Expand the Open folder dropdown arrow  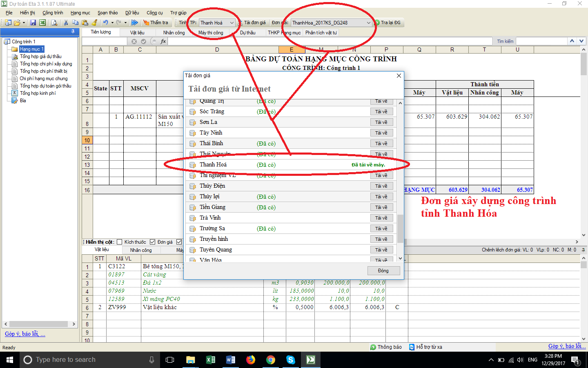pos(24,23)
